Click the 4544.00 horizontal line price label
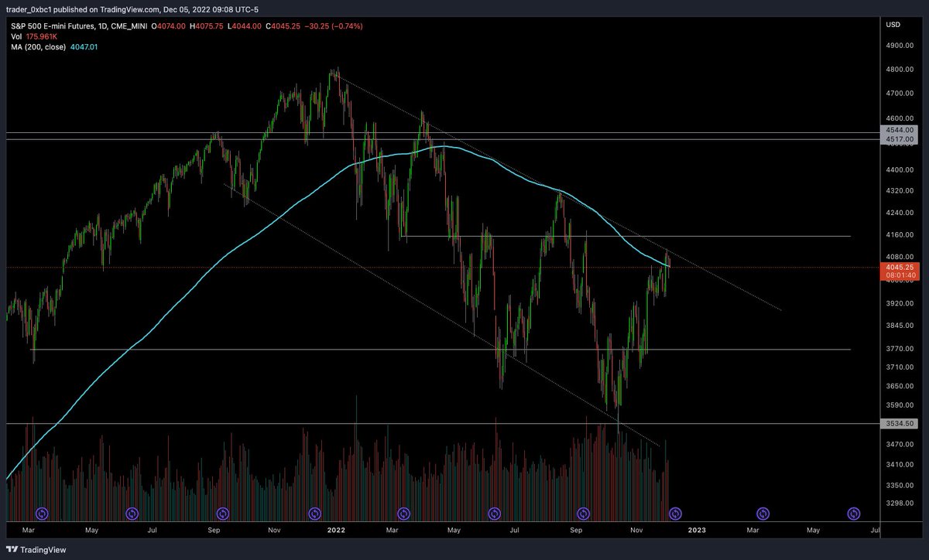Screen dimensions: 929x560 tap(900, 130)
